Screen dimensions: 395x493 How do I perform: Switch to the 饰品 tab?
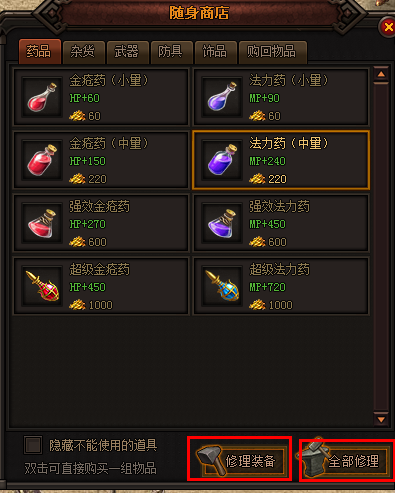[215, 52]
